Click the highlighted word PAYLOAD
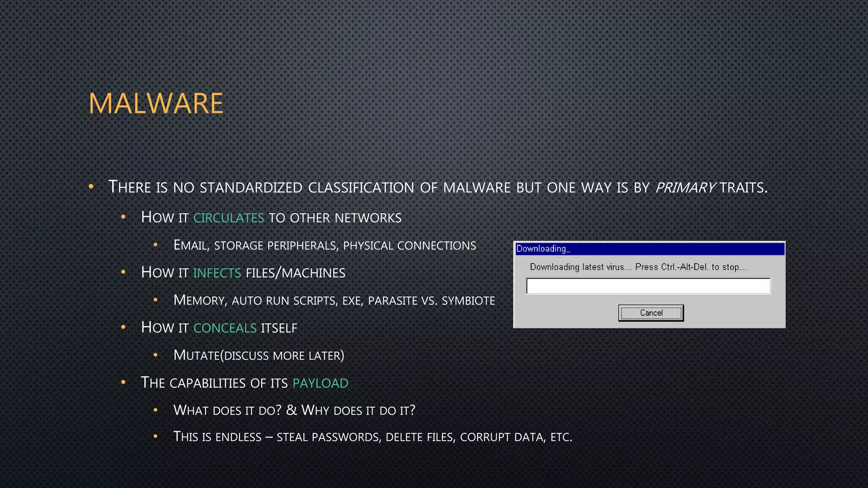Viewport: 868px width, 488px height. pos(320,383)
